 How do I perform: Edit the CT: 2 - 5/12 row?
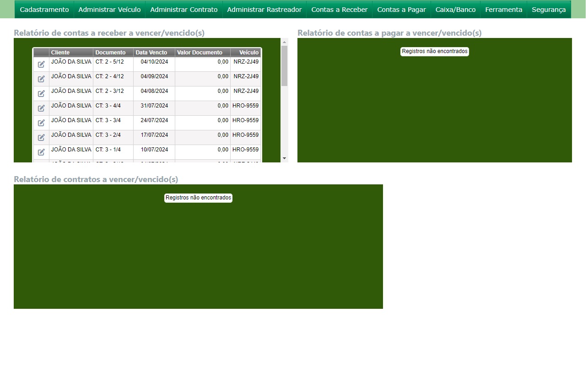(41, 65)
